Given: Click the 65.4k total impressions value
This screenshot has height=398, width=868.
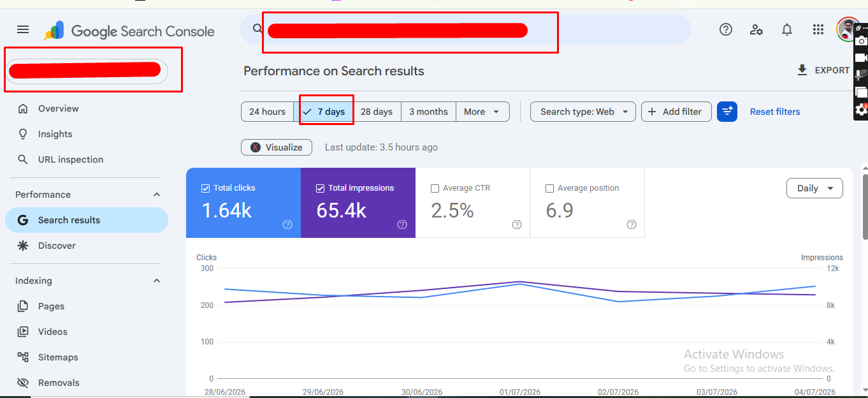Looking at the screenshot, I should click(x=341, y=210).
